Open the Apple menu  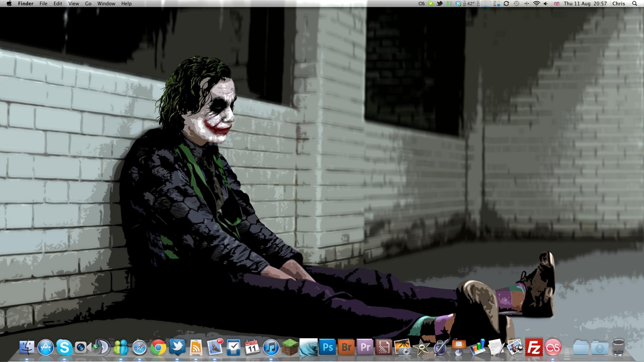tap(9, 4)
